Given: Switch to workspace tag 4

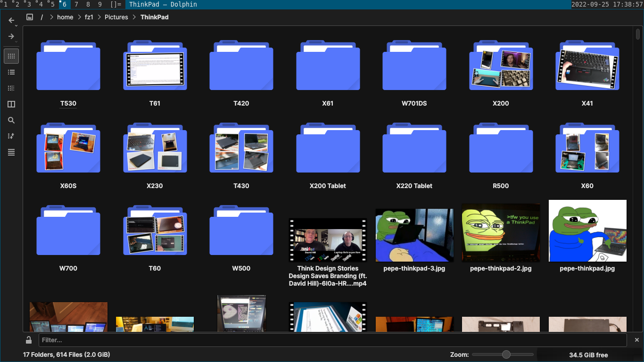Looking at the screenshot, I should click(41, 4).
